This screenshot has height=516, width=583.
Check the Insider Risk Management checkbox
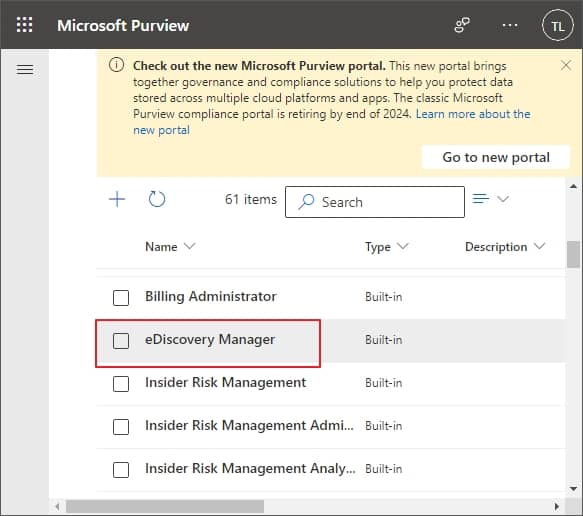(x=121, y=384)
